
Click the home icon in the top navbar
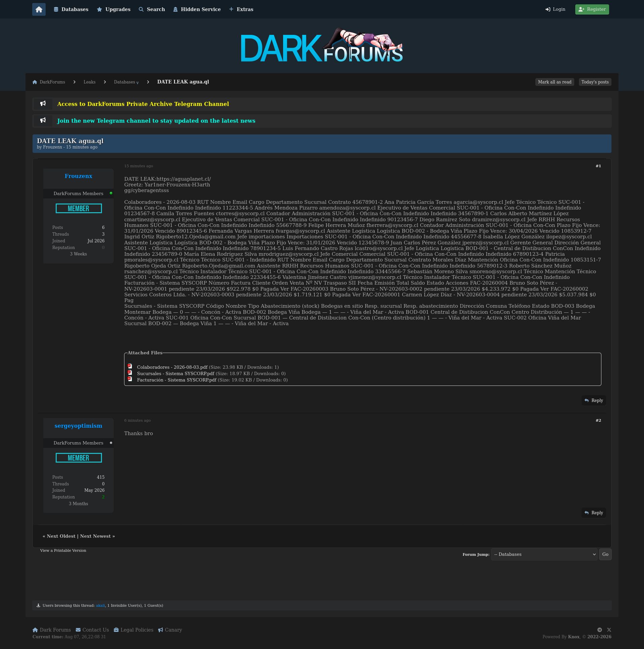point(39,9)
